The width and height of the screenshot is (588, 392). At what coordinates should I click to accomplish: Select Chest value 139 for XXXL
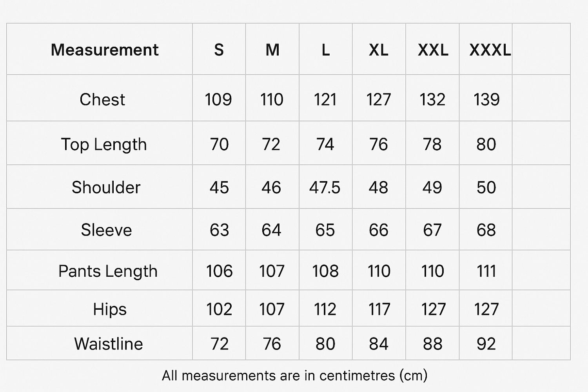point(486,99)
